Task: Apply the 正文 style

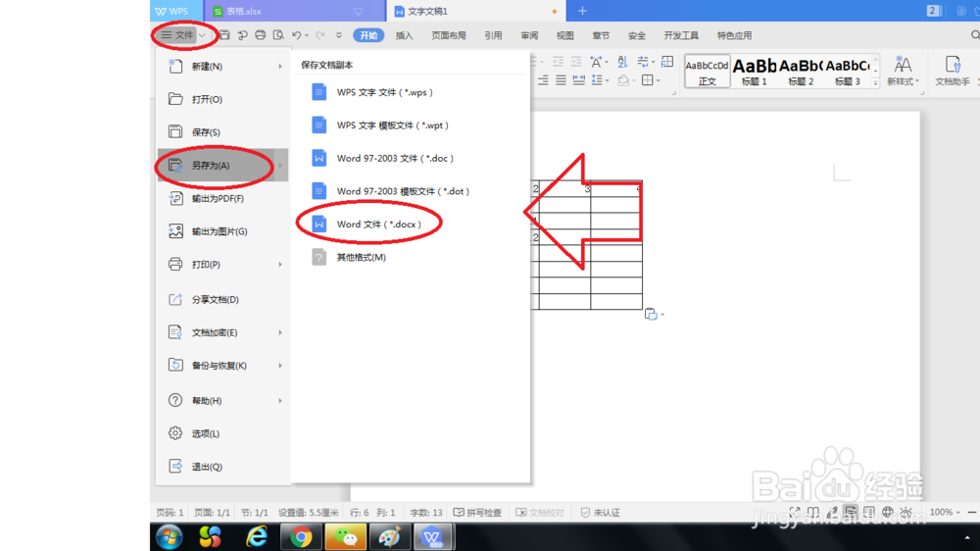Action: pyautogui.click(x=708, y=71)
